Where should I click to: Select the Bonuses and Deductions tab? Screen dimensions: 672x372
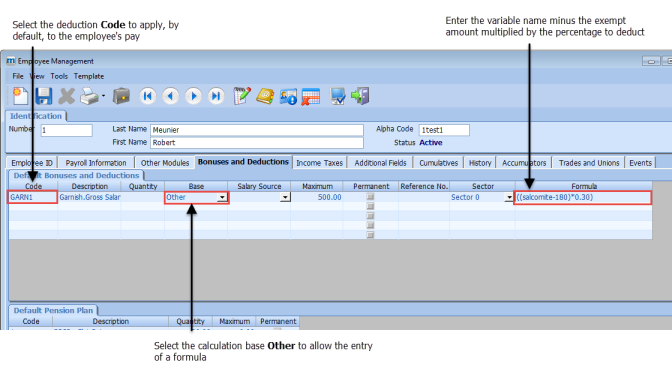point(243,162)
